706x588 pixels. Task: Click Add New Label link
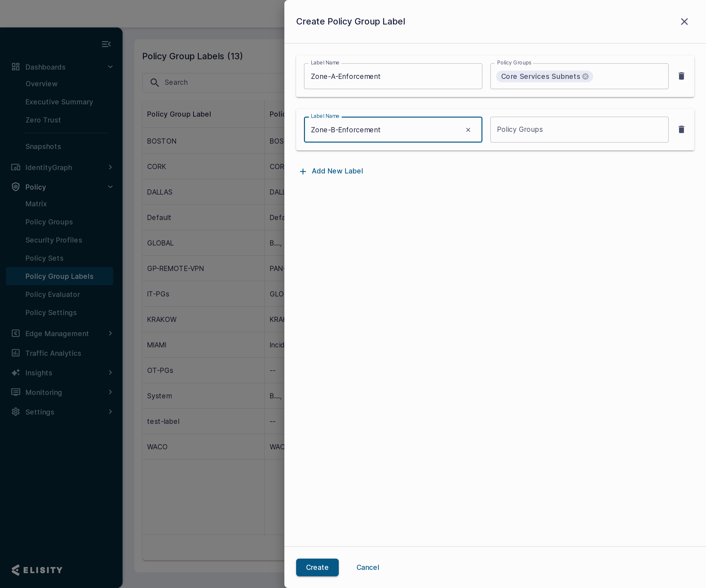pyautogui.click(x=337, y=171)
